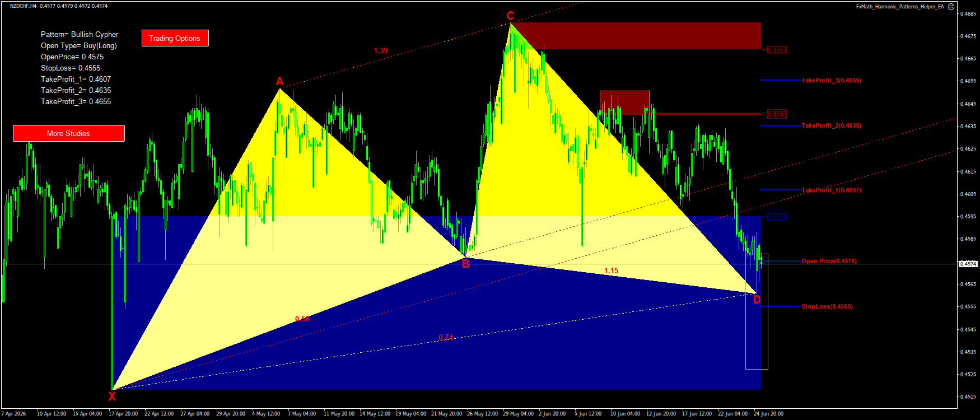Click the 0.4515 price axis label
Viewport: 980px width, 420px height.
(968, 396)
